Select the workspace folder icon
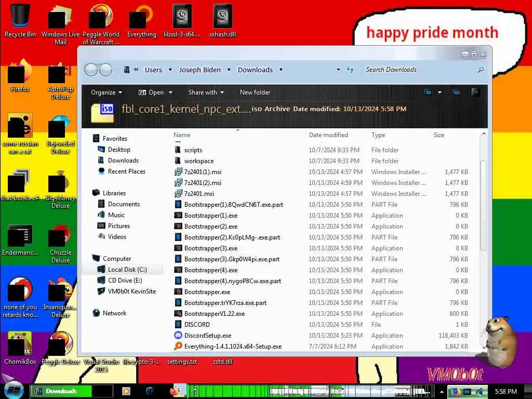The image size is (532, 399). [178, 161]
